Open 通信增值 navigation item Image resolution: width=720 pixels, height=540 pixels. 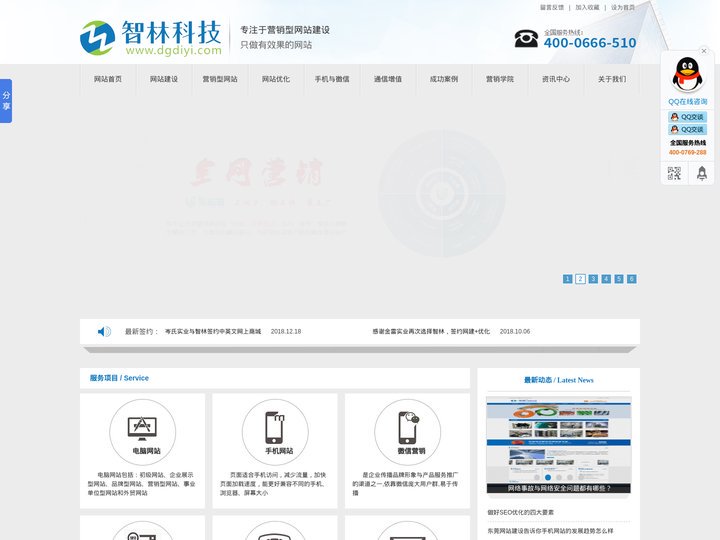pyautogui.click(x=388, y=79)
